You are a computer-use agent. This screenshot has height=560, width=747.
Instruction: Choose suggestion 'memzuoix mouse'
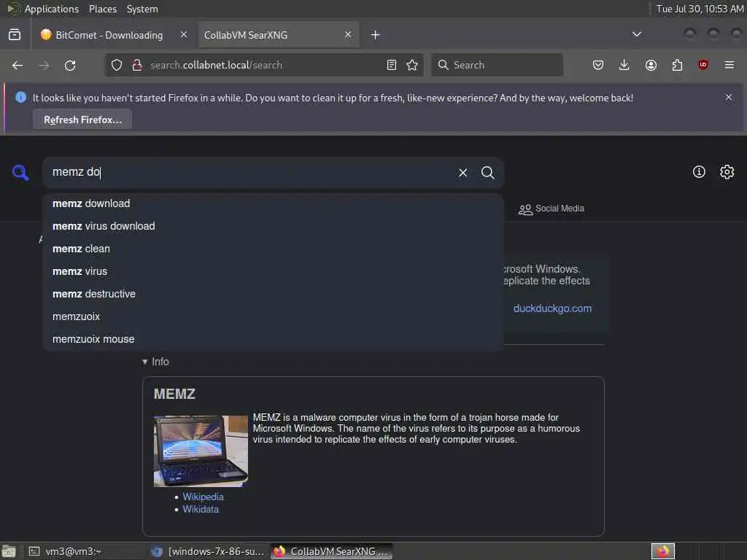coord(273,339)
